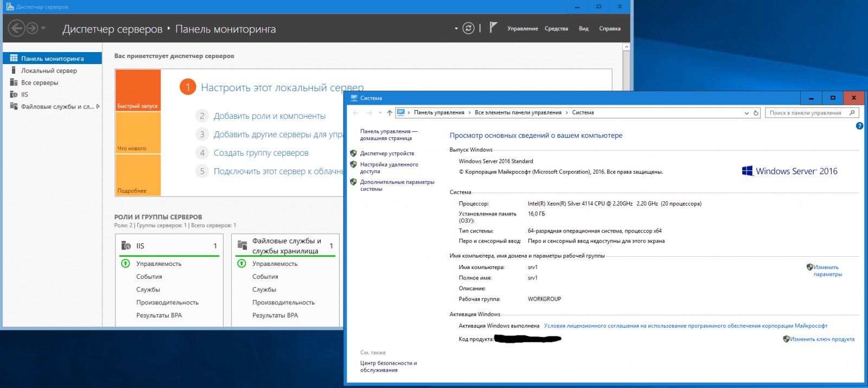Click События in file services tile

click(265, 277)
